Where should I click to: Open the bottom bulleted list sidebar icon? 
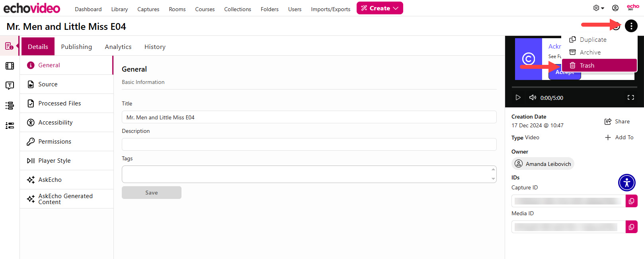click(x=10, y=125)
